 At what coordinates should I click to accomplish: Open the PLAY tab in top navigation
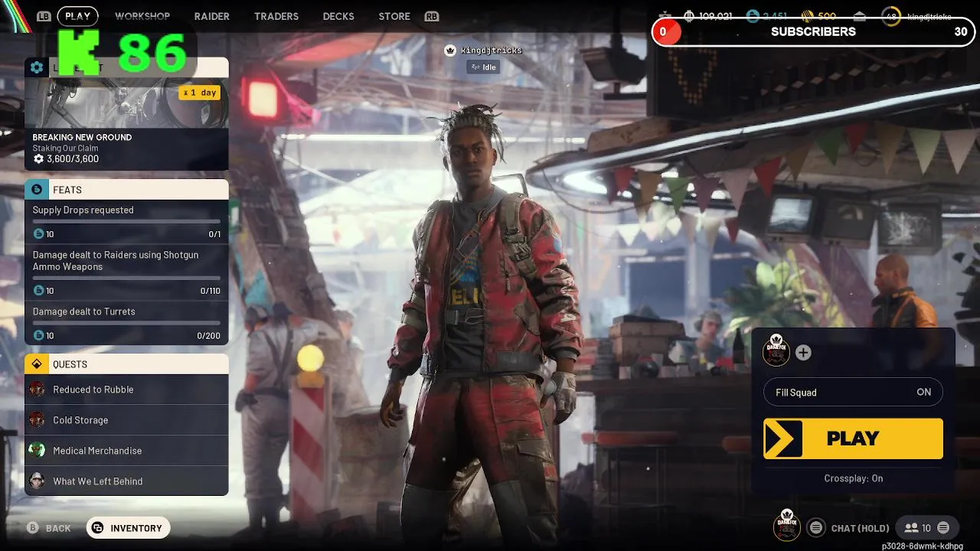[78, 16]
